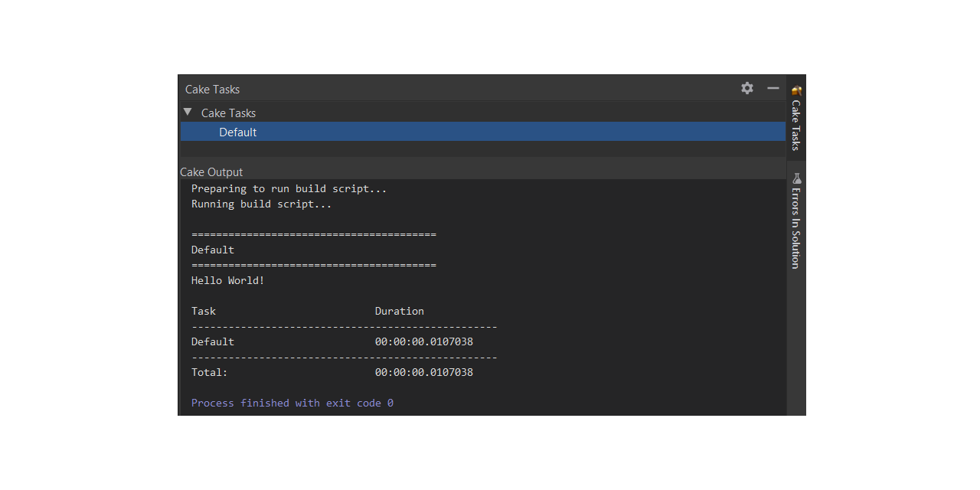Hide the tool window using the minimize bar
The height and width of the screenshot is (490, 980).
(773, 88)
